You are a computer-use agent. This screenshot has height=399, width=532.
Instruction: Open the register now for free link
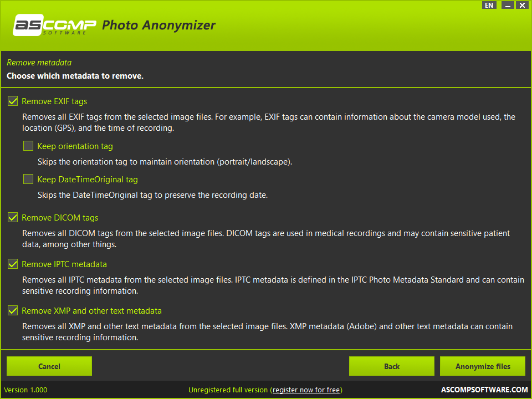(306, 390)
